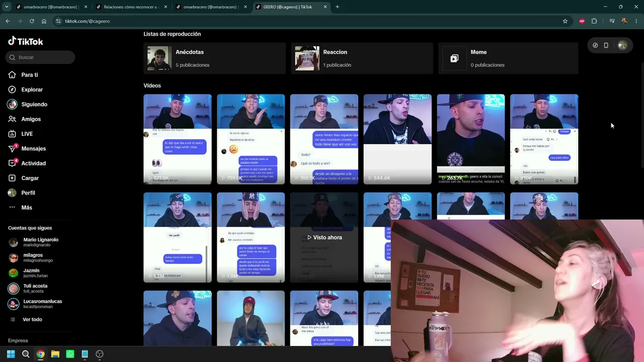Play the video with 577.8K views
The width and height of the screenshot is (644, 362).
(x=178, y=139)
